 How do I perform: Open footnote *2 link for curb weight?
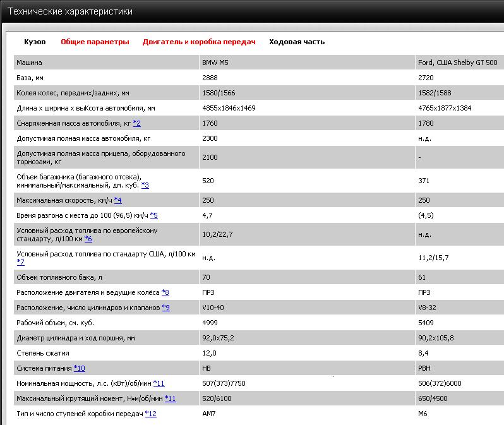click(x=136, y=123)
